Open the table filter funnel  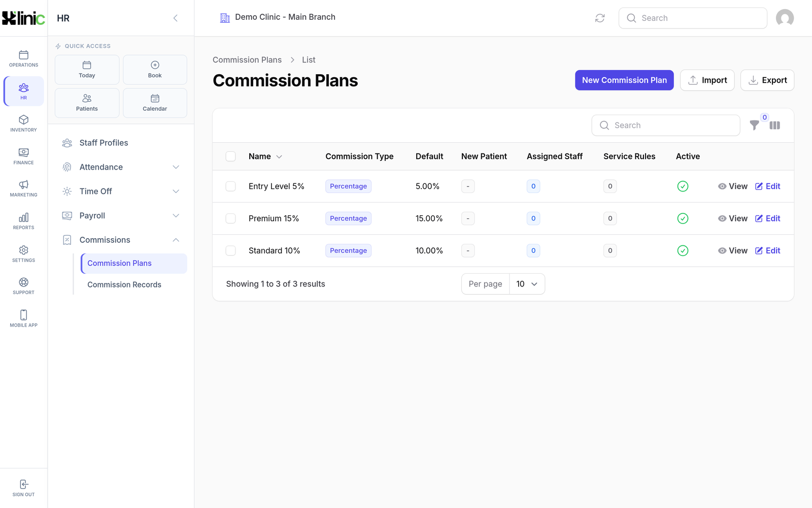(x=755, y=125)
